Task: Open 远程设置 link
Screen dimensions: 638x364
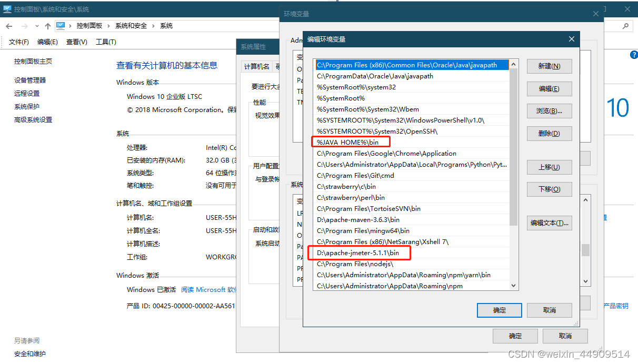Action: [27, 93]
